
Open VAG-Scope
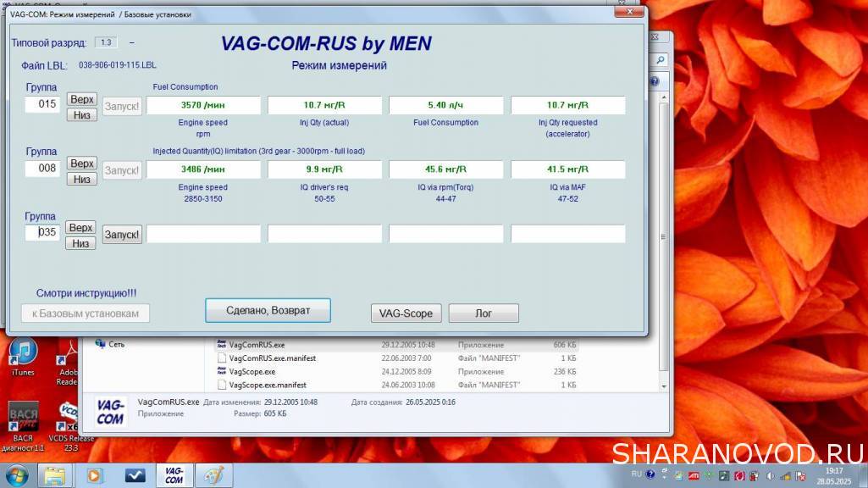tap(406, 313)
